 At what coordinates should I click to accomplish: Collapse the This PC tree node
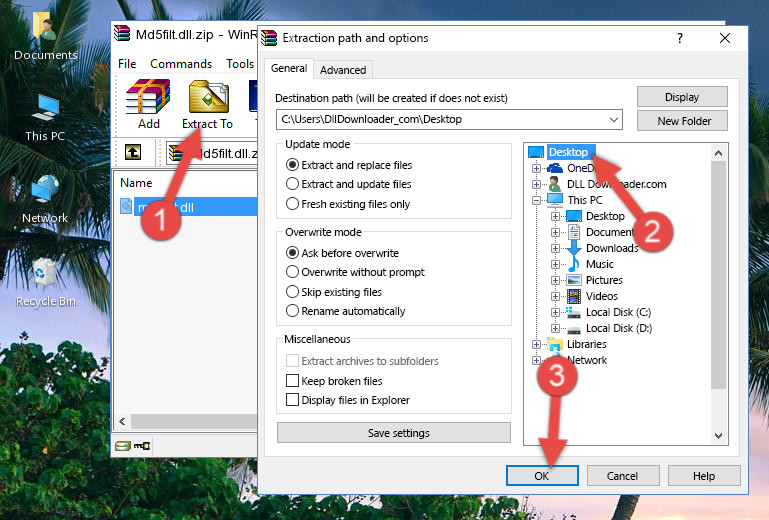tap(536, 200)
